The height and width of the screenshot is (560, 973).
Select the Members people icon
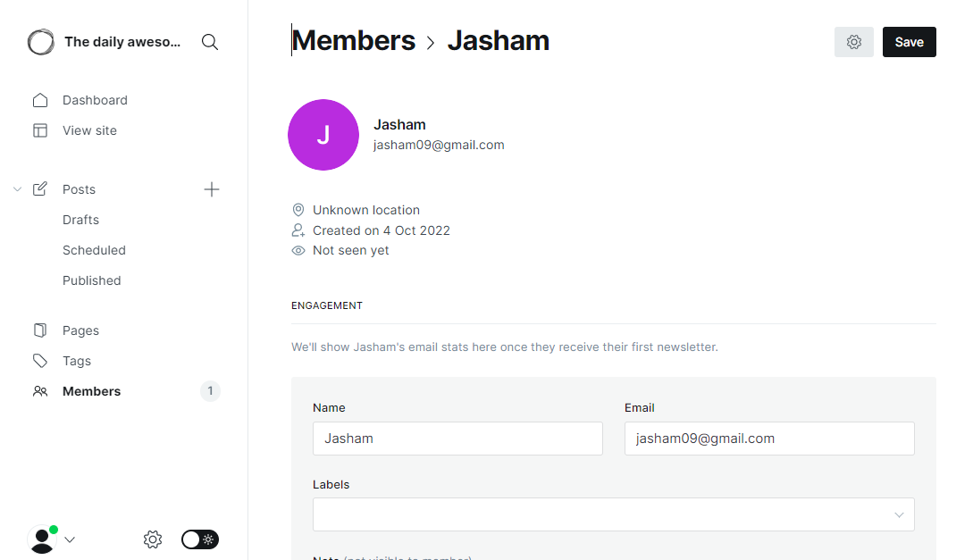(x=40, y=390)
